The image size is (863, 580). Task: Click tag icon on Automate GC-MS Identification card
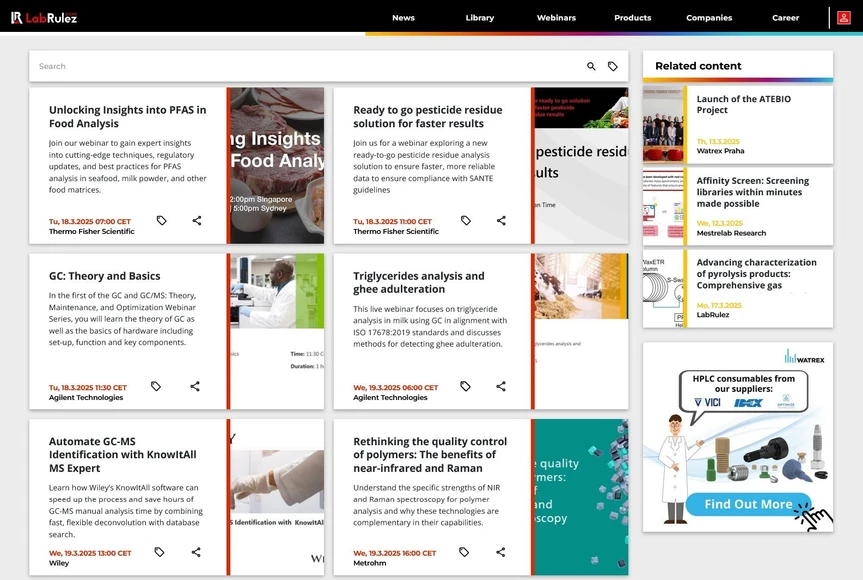coord(159,552)
